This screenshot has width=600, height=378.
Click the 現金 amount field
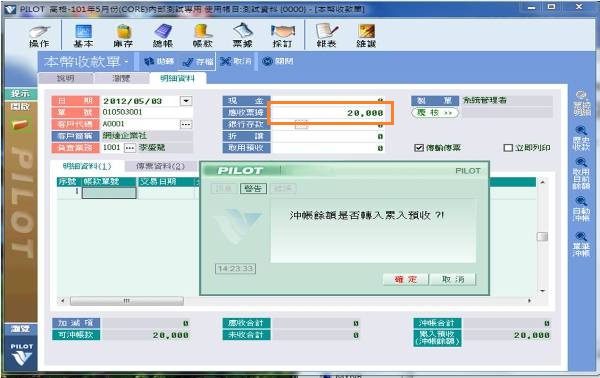pyautogui.click(x=328, y=101)
